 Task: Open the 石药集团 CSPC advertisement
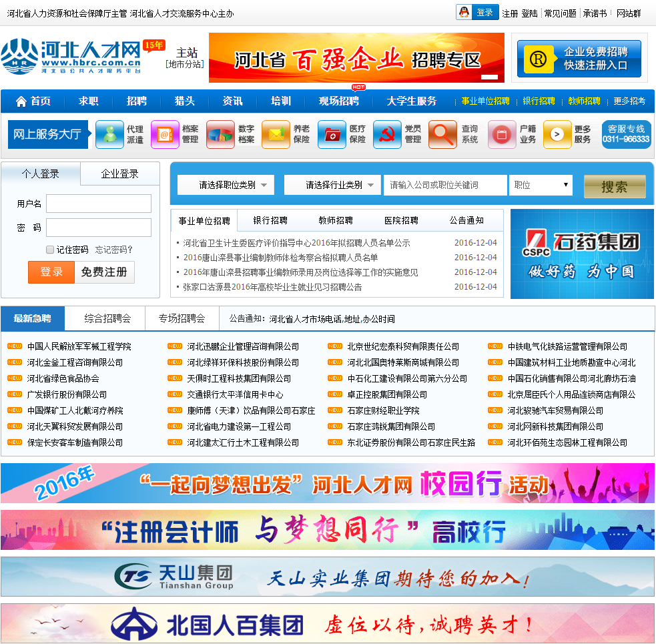point(582,254)
